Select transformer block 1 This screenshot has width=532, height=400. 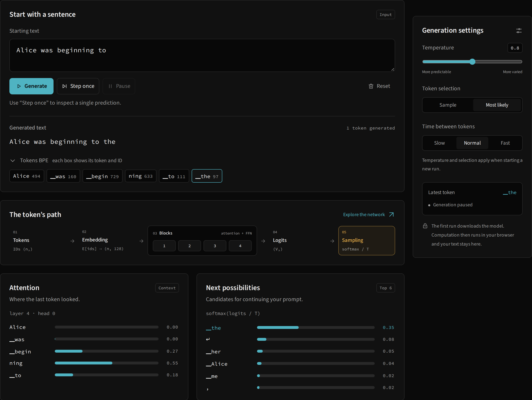(164, 246)
